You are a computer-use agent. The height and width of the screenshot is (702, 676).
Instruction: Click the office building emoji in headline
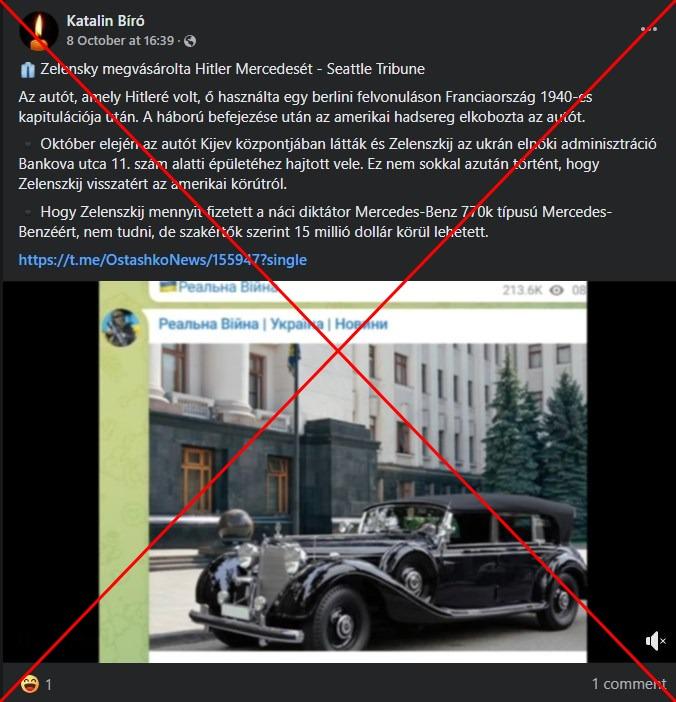point(27,70)
